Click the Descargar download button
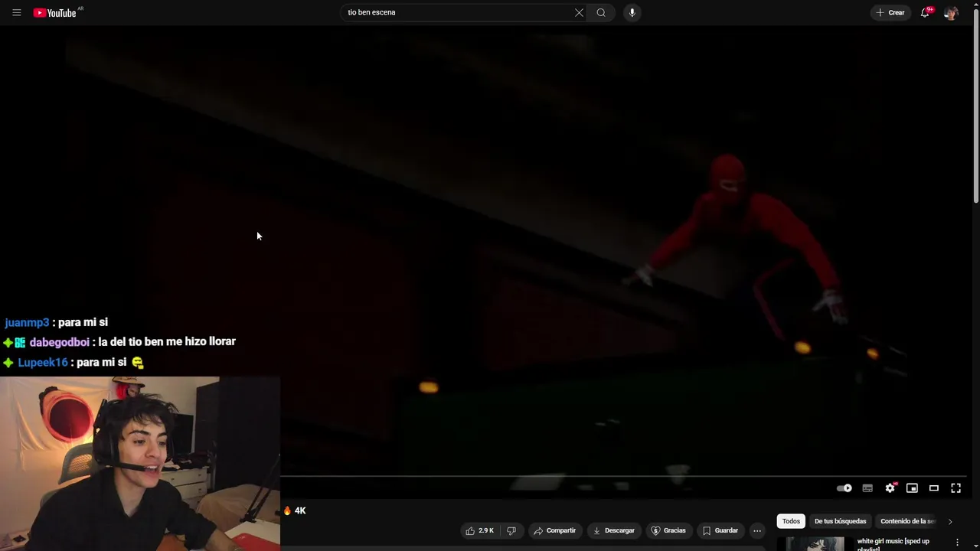The height and width of the screenshot is (551, 980). click(x=614, y=530)
